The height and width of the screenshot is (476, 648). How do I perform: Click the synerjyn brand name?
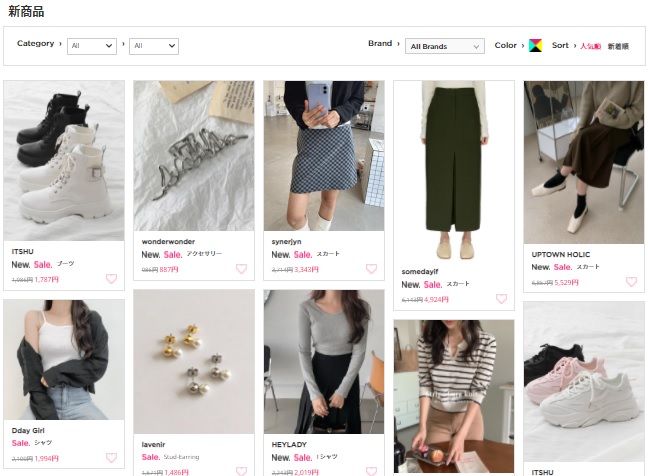[x=286, y=242]
